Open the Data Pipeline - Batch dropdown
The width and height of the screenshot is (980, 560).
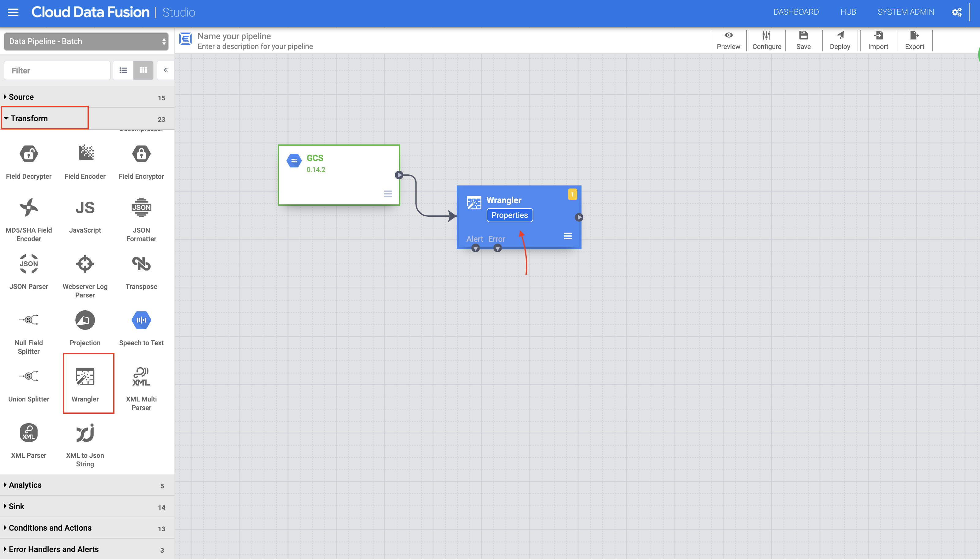point(86,41)
